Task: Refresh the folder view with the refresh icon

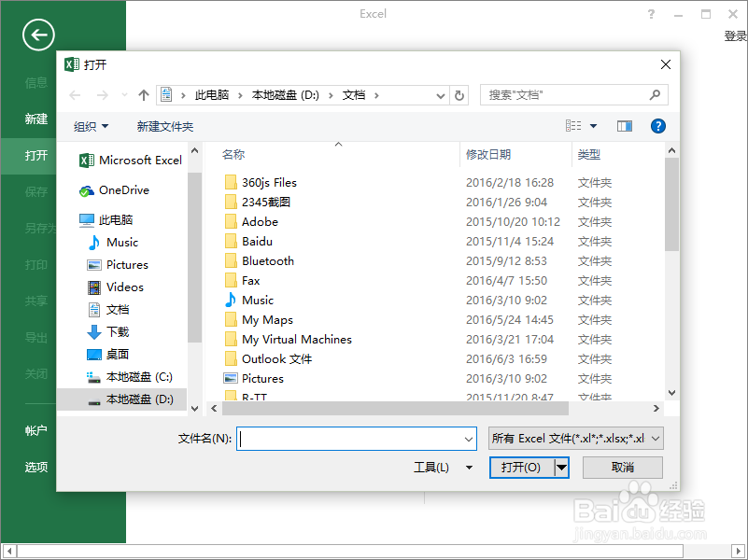Action: [458, 94]
